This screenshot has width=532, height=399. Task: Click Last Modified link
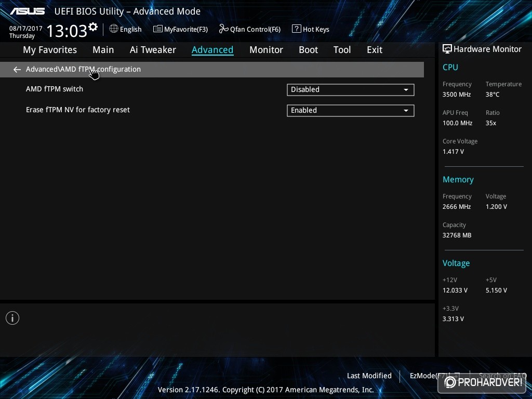[369, 376]
